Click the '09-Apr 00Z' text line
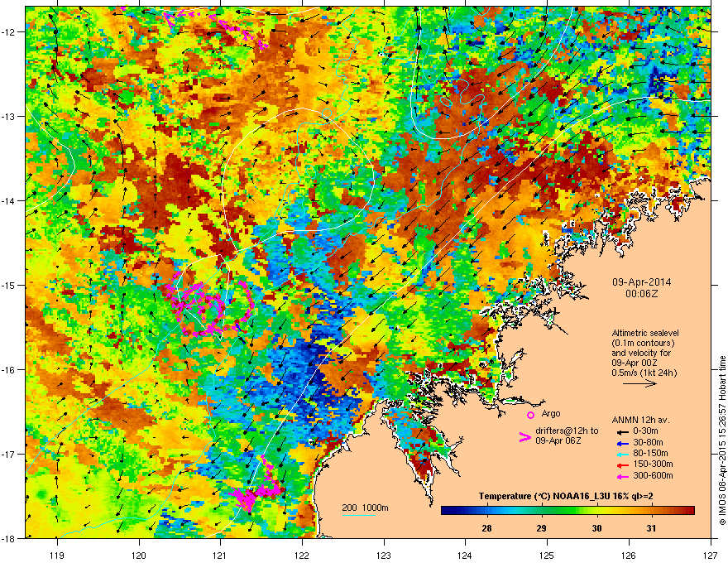Image resolution: width=728 pixels, height=563 pixels. [634, 363]
